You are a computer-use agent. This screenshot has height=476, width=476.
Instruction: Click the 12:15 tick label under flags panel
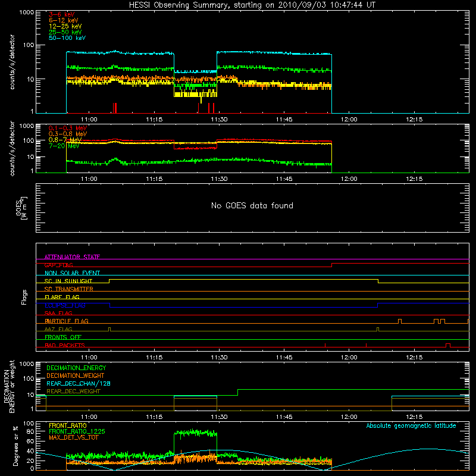[x=414, y=358]
